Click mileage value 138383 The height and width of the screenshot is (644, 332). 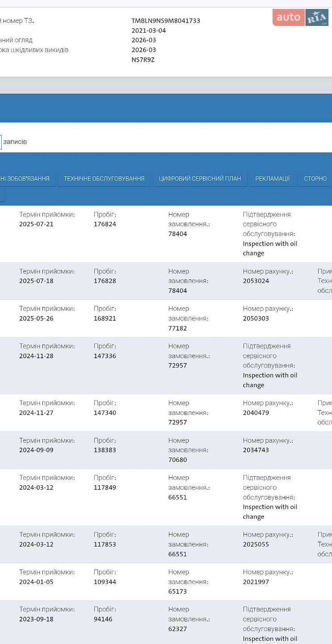pyautogui.click(x=105, y=450)
